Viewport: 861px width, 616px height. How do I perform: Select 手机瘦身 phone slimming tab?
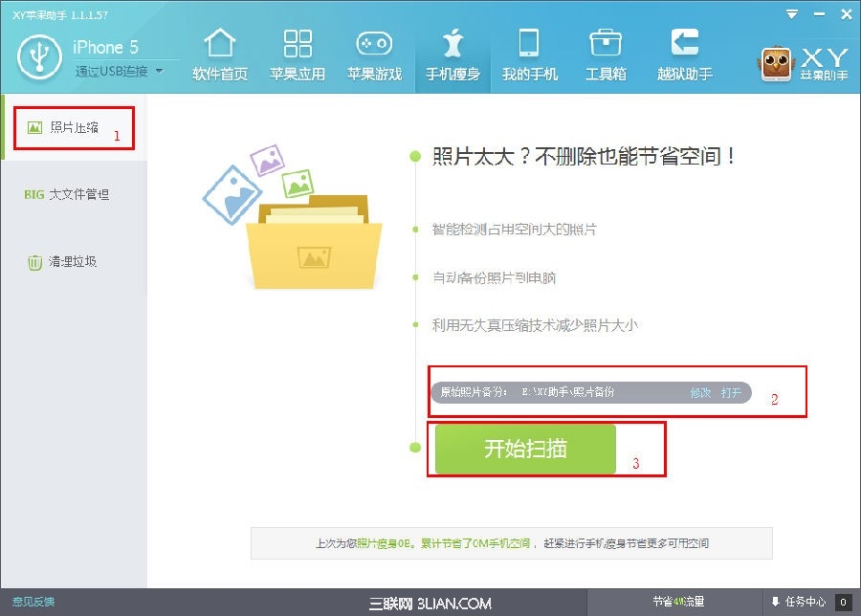click(453, 55)
